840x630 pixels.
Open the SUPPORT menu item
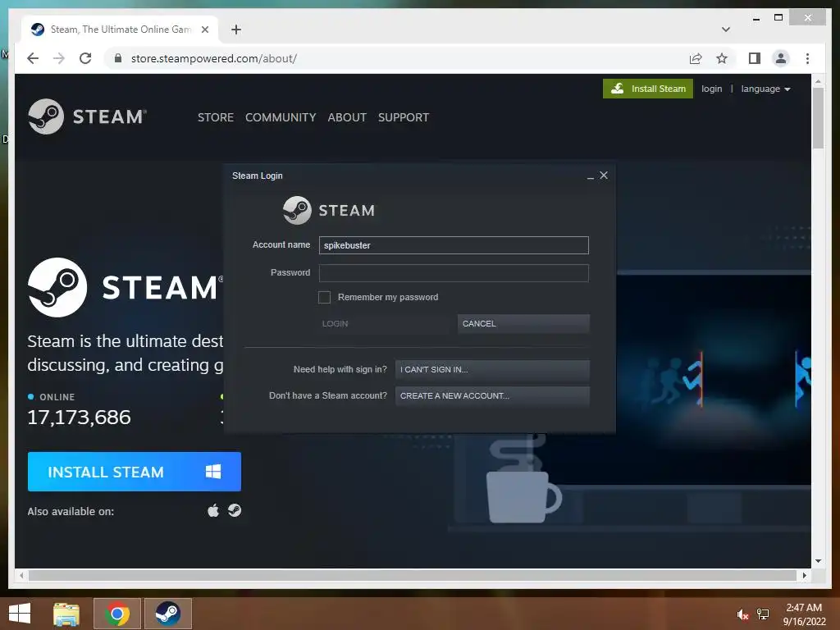[x=404, y=117]
